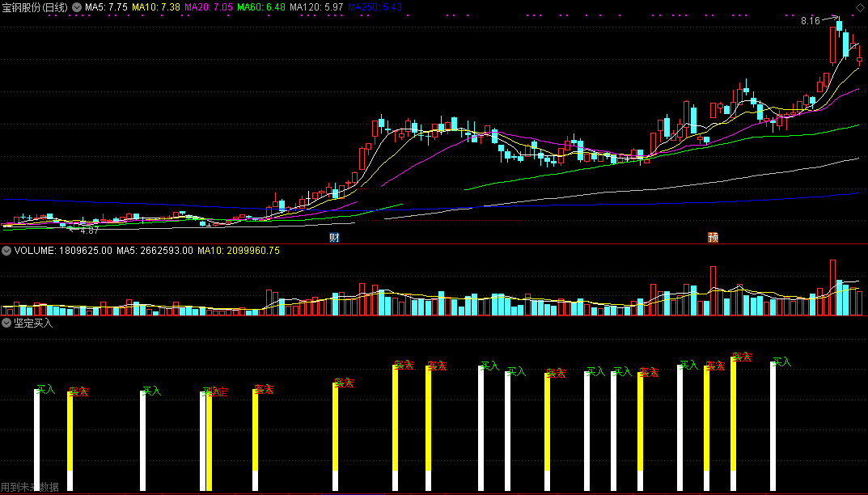Click the 坚定买入 indicator name
Image resolution: width=868 pixels, height=495 pixels.
(x=33, y=323)
